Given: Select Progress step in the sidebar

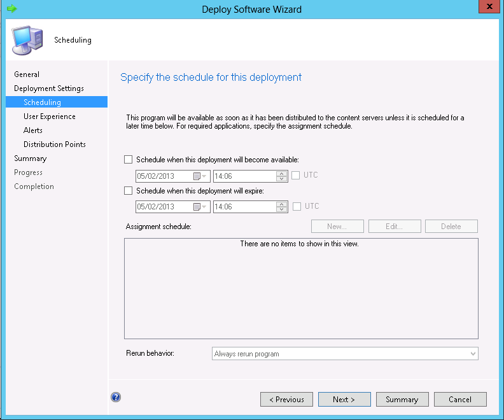Looking at the screenshot, I should [28, 172].
